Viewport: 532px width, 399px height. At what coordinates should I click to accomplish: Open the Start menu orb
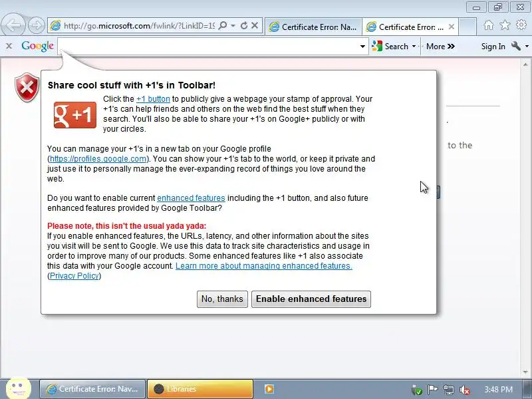click(19, 388)
